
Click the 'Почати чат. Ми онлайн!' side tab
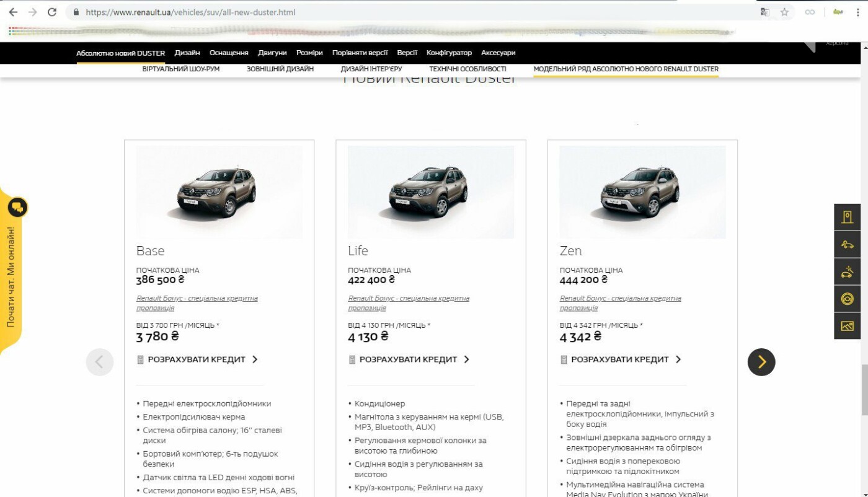pos(11,277)
